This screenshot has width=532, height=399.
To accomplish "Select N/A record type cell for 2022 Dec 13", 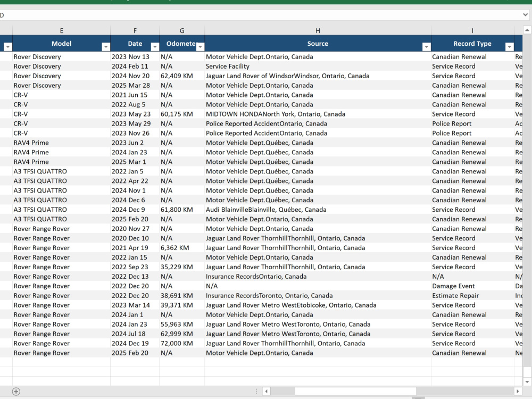I will (x=472, y=277).
